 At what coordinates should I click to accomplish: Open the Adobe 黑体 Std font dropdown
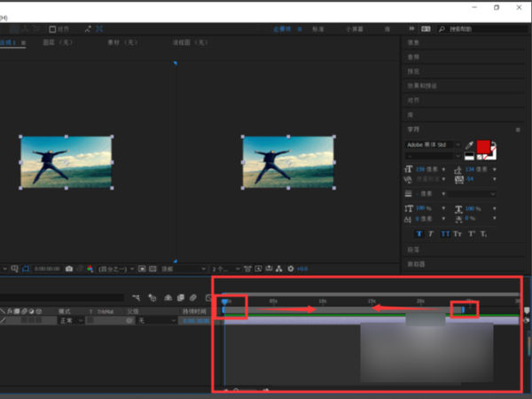(434, 144)
